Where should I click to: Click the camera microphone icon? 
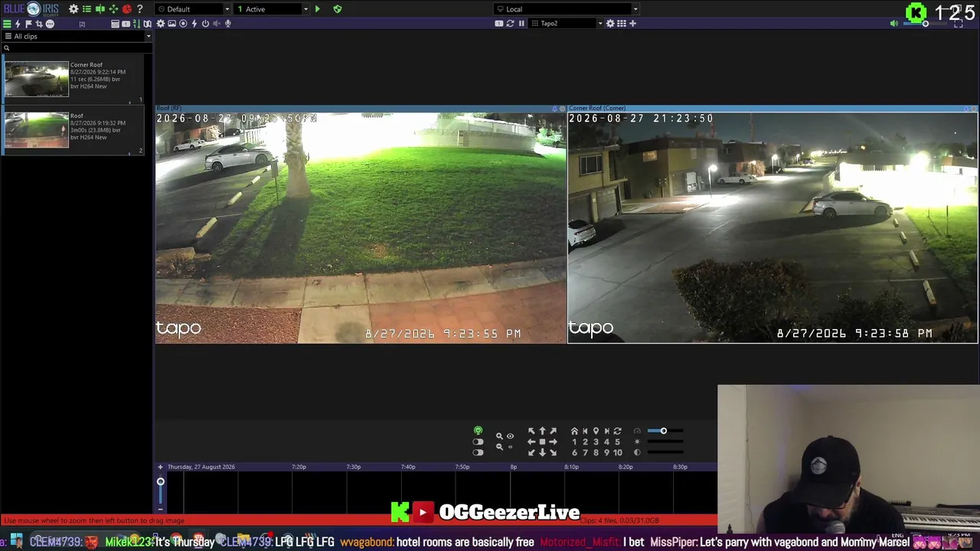tap(228, 24)
